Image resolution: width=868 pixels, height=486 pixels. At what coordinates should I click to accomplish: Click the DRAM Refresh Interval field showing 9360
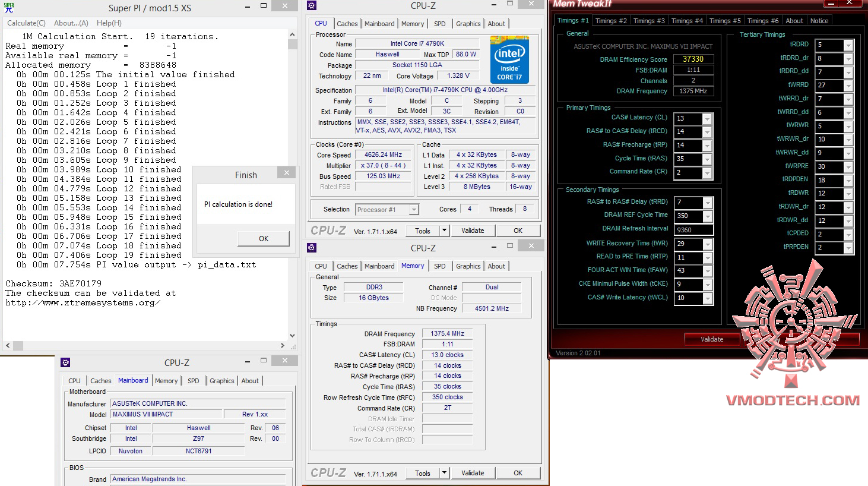click(x=693, y=230)
